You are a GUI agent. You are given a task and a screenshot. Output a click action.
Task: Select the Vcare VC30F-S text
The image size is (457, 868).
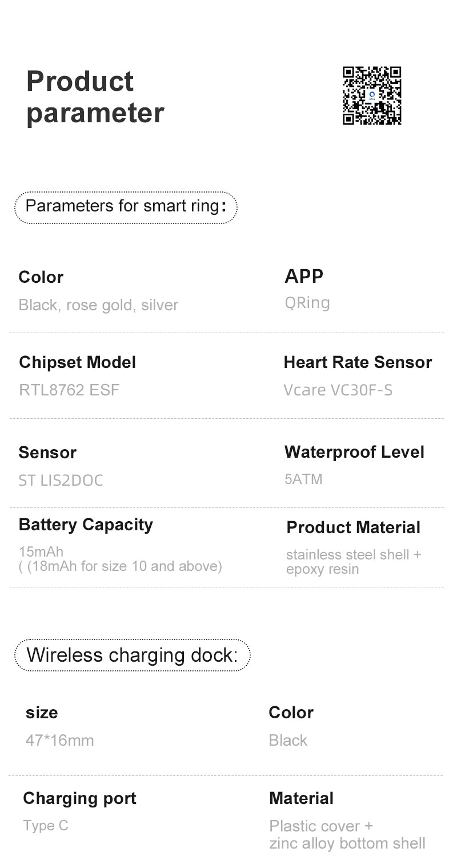click(338, 390)
